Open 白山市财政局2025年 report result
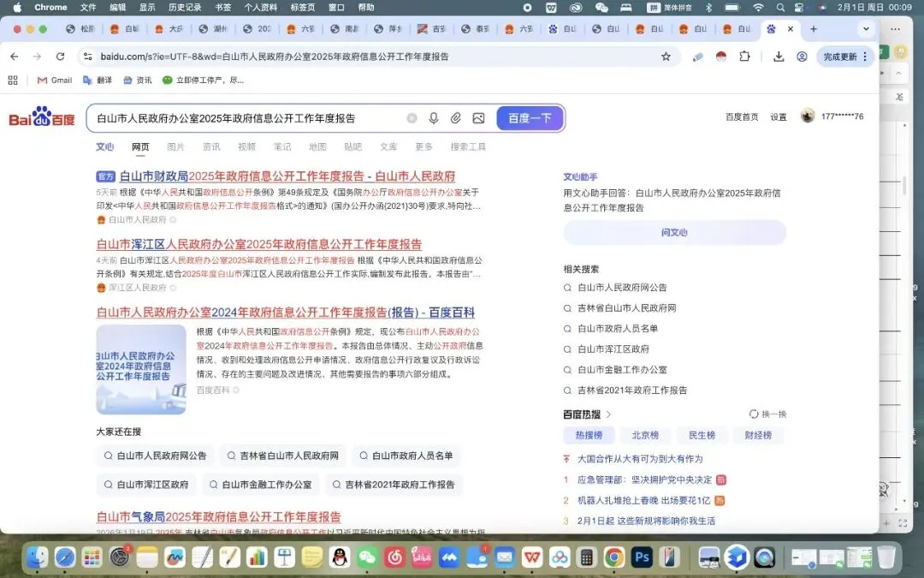The width and height of the screenshot is (924, 578). (x=287, y=176)
